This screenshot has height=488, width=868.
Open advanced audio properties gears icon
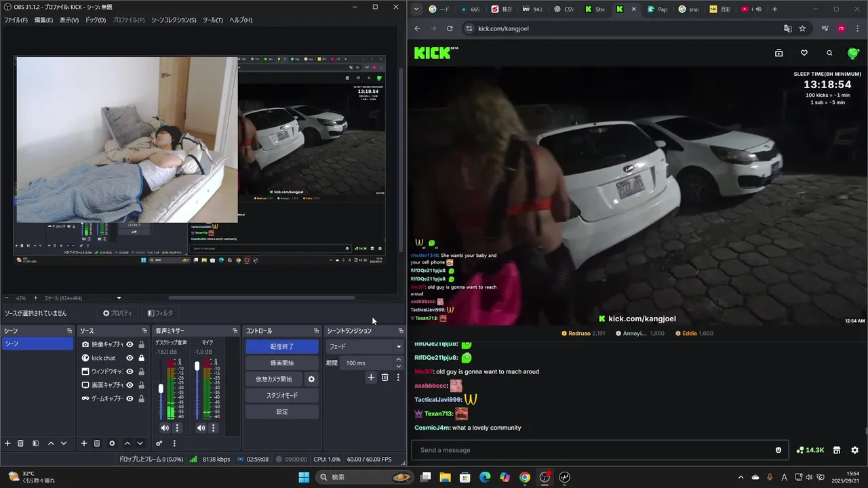pos(159,443)
